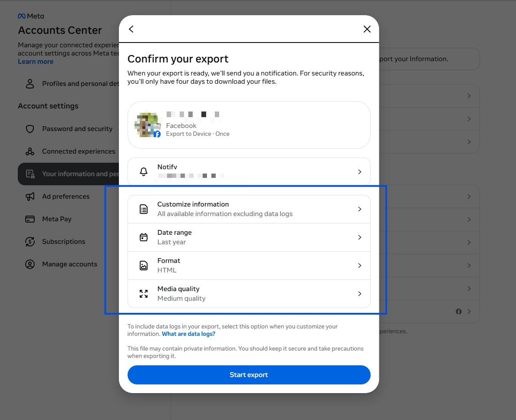
Task: Click the Profiles and personal details person icon
Action: [30, 84]
